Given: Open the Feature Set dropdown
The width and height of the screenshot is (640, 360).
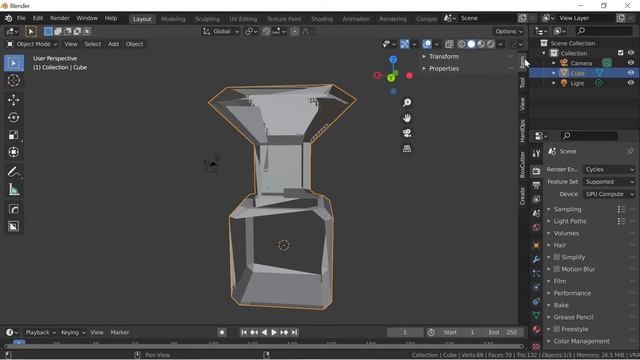Looking at the screenshot, I should (x=609, y=182).
